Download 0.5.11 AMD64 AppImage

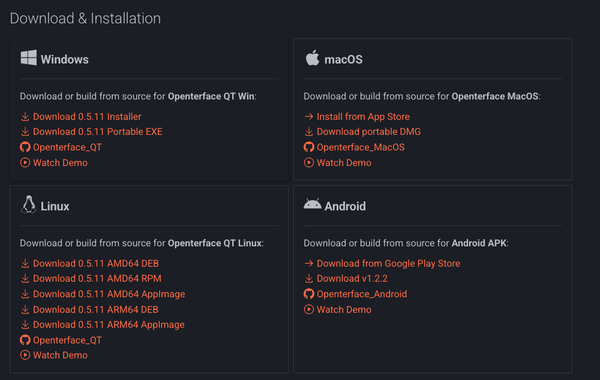coord(109,294)
